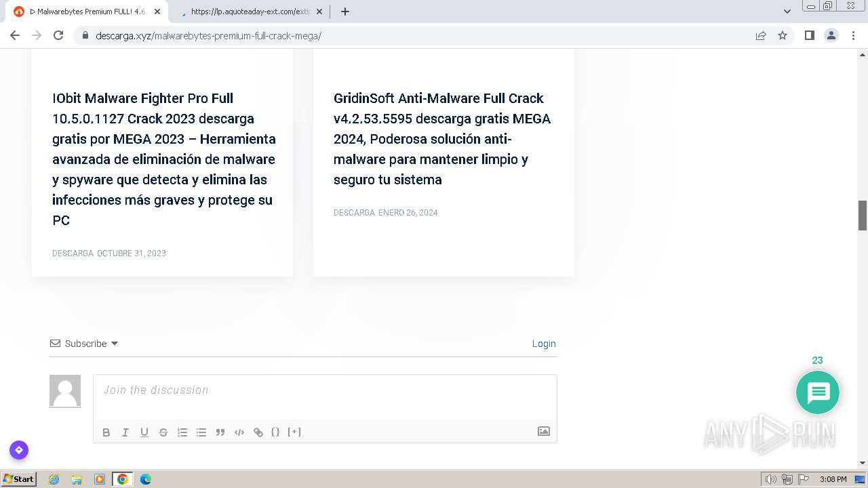Open Chrome profile avatar menu
Viewport: 868px width, 488px height.
831,35
